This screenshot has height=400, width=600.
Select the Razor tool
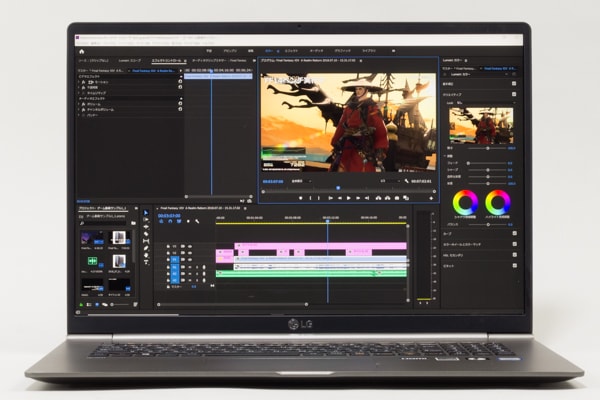tap(146, 236)
